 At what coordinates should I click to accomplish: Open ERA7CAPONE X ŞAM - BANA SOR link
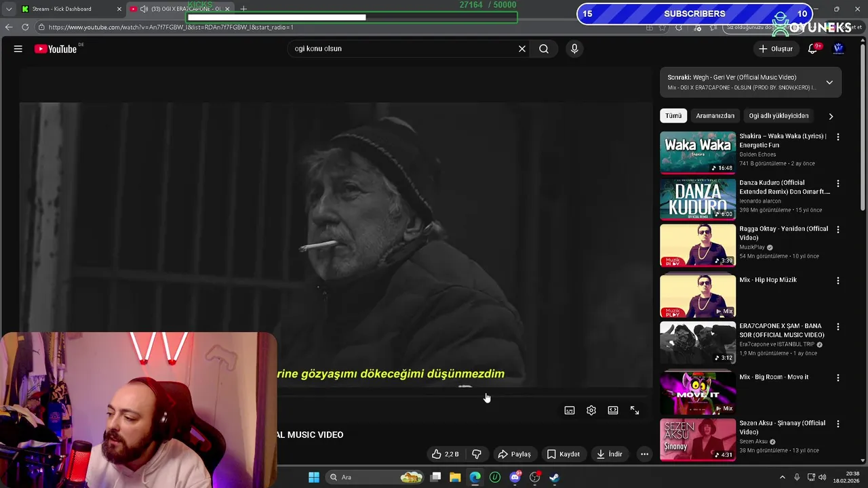pos(782,331)
